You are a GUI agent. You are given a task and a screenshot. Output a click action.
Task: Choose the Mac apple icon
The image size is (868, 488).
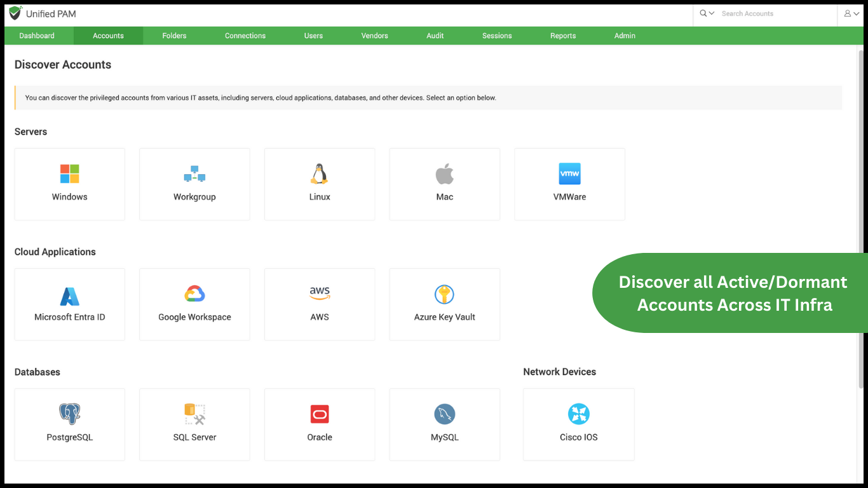coord(444,174)
